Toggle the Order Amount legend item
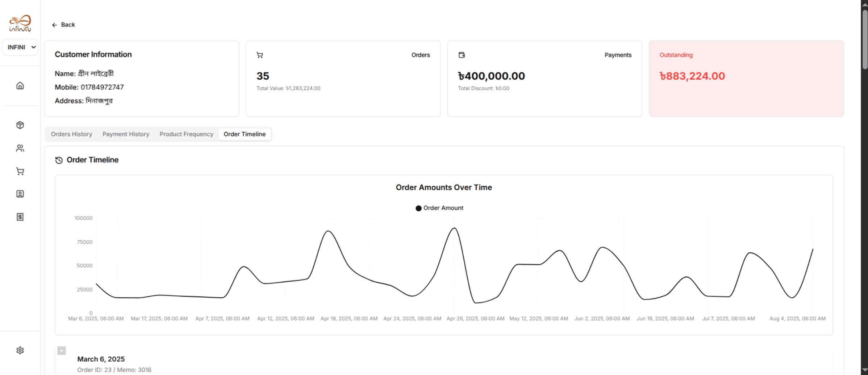Image resolution: width=868 pixels, height=375 pixels. pos(439,208)
